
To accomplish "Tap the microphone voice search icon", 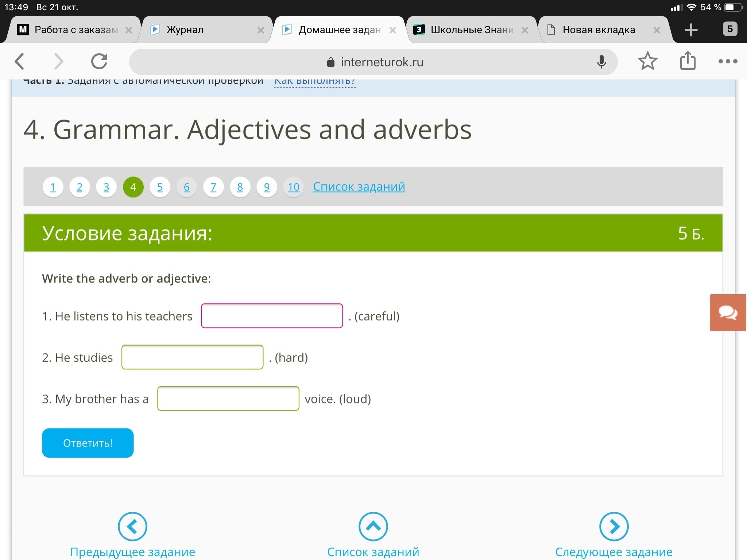I will 601,62.
